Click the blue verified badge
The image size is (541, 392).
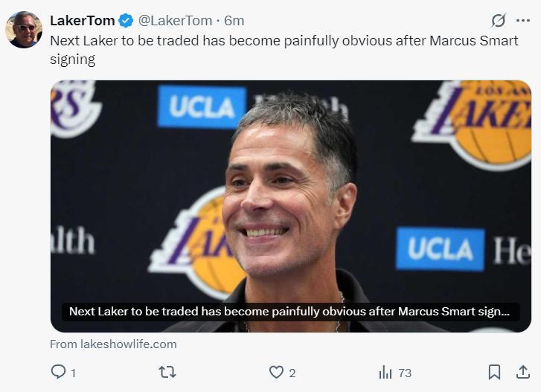click(x=127, y=20)
